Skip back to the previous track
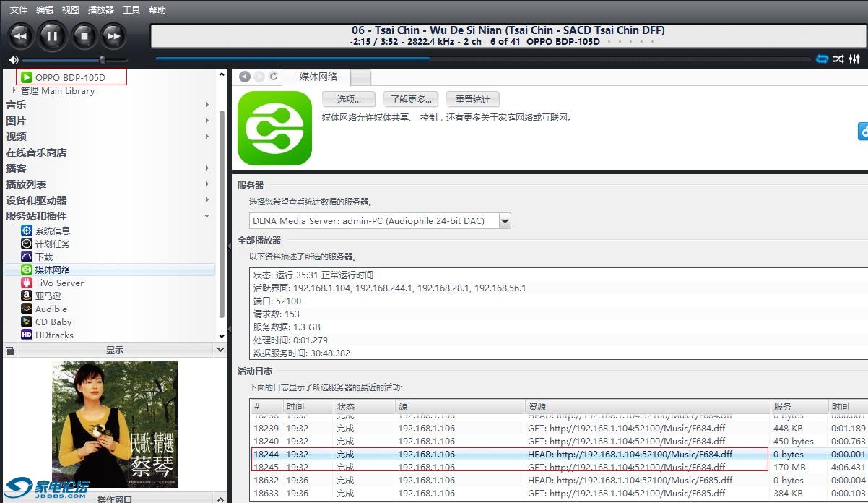This screenshot has width=868, height=503. pos(21,35)
